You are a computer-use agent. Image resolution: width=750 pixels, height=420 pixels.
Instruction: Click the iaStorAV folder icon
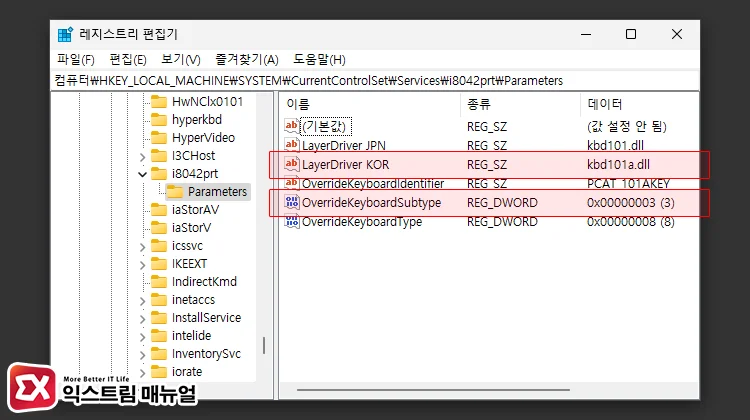pos(157,209)
